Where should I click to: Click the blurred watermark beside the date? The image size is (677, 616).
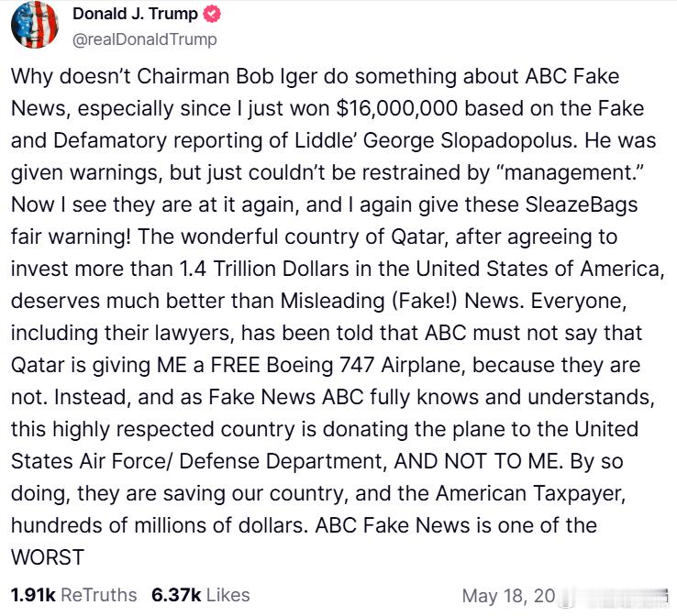click(613, 596)
